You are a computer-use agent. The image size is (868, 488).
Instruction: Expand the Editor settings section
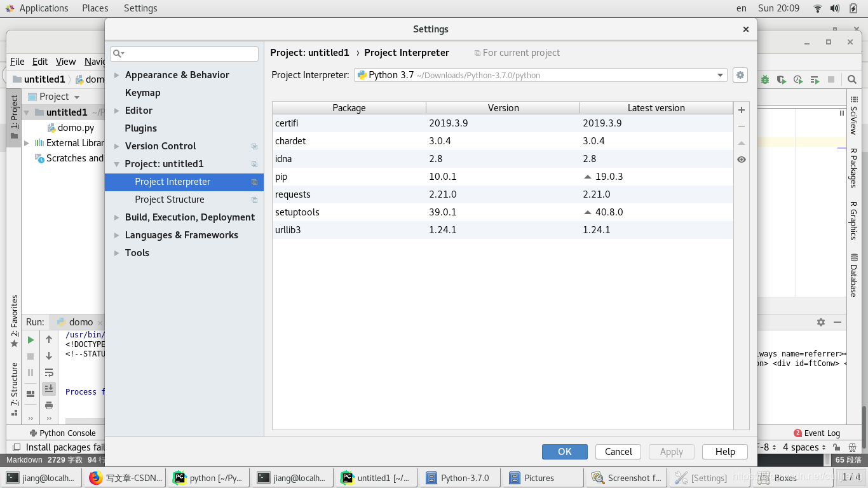point(116,111)
